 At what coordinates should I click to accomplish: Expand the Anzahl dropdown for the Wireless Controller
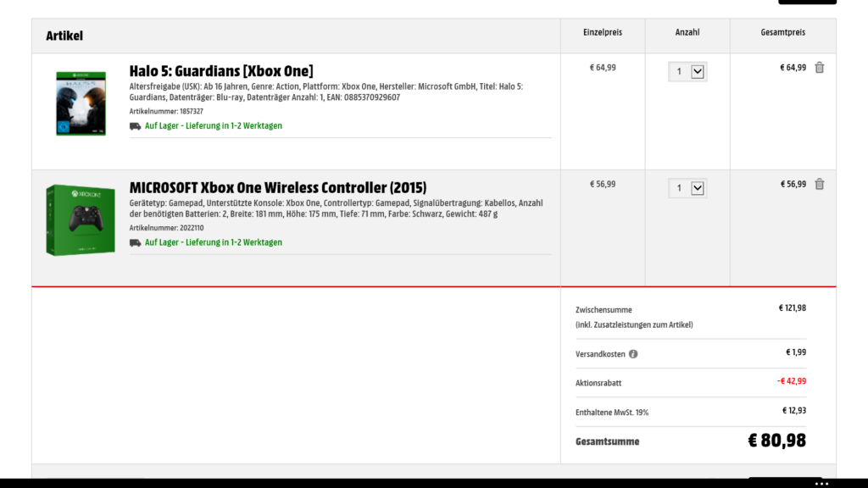click(x=687, y=187)
